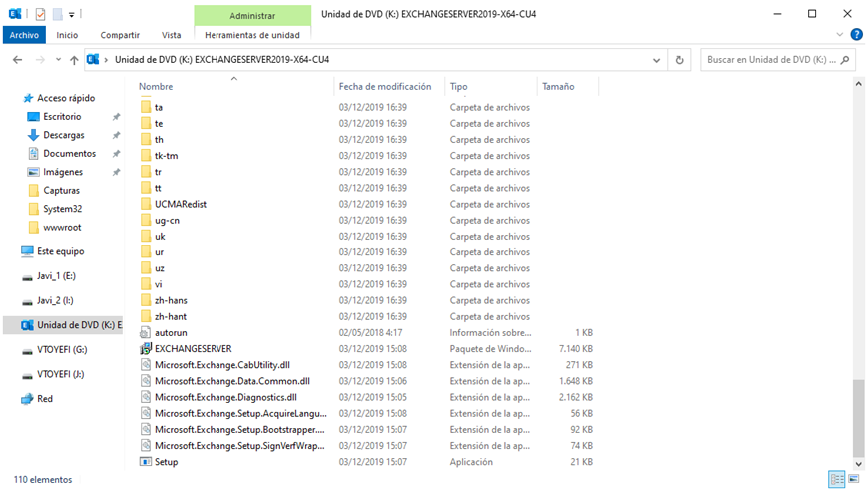Open the Archivo menu
The width and height of the screenshot is (868, 491).
pos(24,35)
